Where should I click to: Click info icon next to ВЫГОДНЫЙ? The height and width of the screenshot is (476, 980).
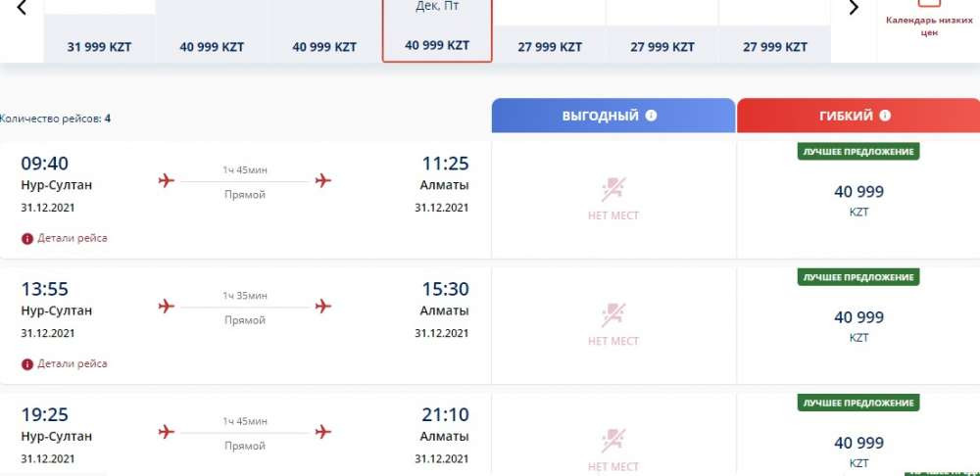(652, 116)
